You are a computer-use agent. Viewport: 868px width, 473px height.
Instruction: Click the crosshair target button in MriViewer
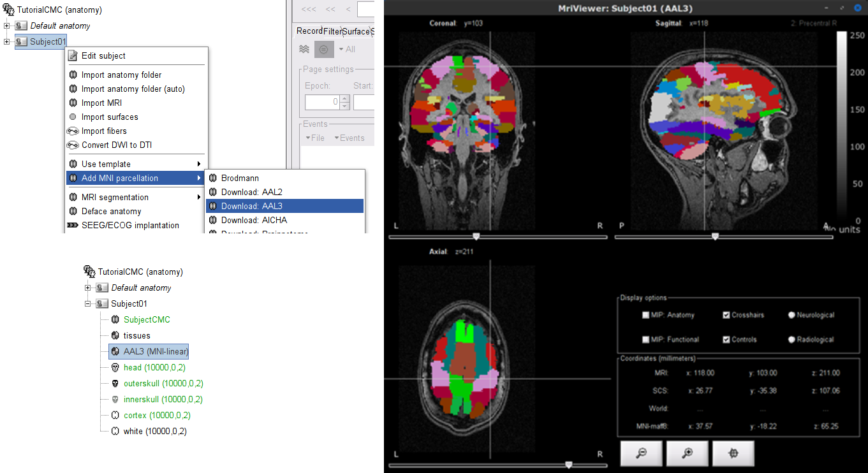coord(733,453)
